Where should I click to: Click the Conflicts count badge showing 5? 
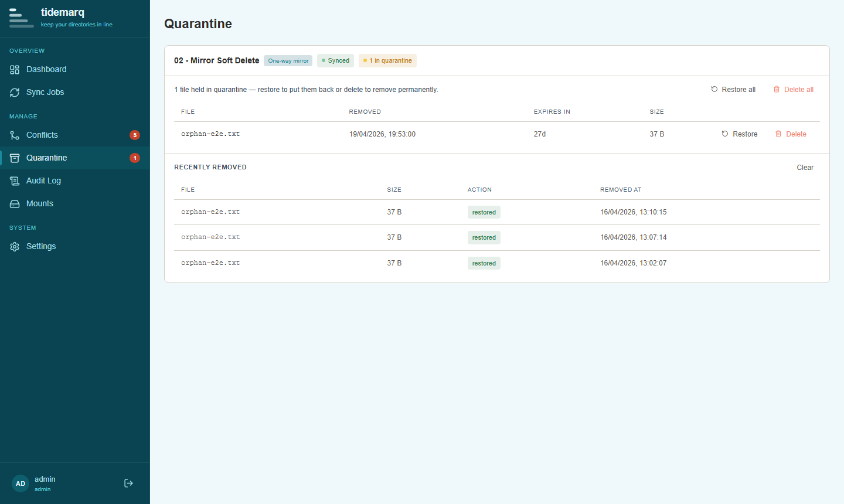click(135, 135)
